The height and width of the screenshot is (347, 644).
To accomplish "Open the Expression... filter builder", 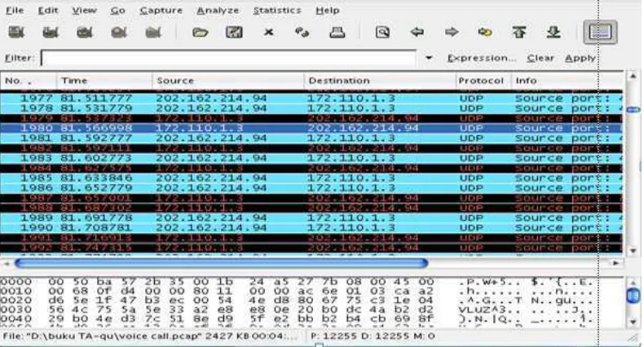I will [x=482, y=59].
